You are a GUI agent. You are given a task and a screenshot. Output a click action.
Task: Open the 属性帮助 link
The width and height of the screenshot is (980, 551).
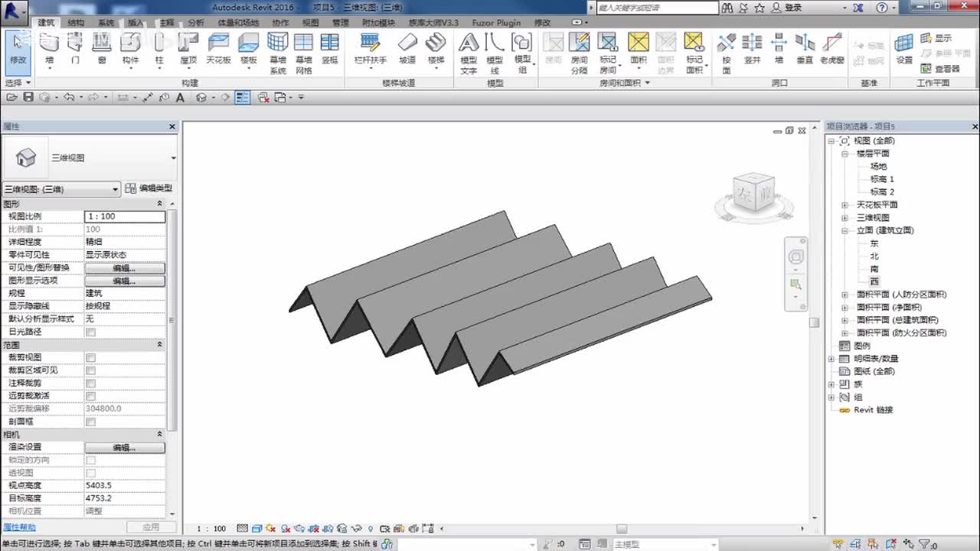click(x=19, y=527)
